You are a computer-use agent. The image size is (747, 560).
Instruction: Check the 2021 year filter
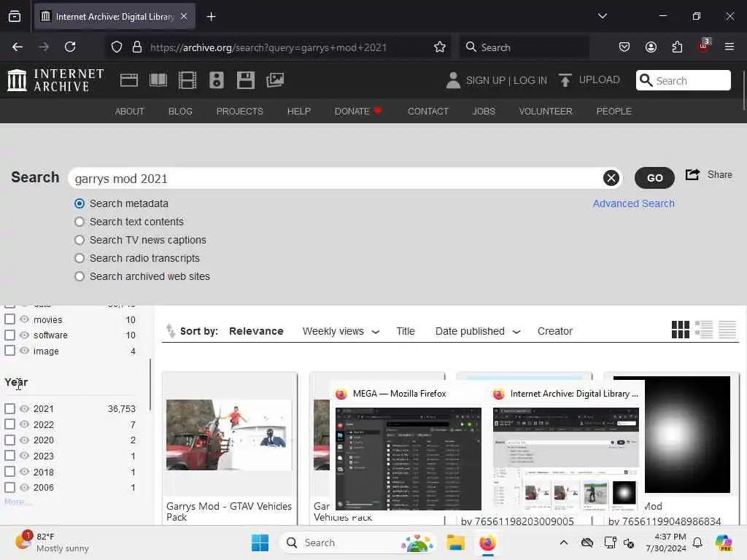(x=9, y=408)
